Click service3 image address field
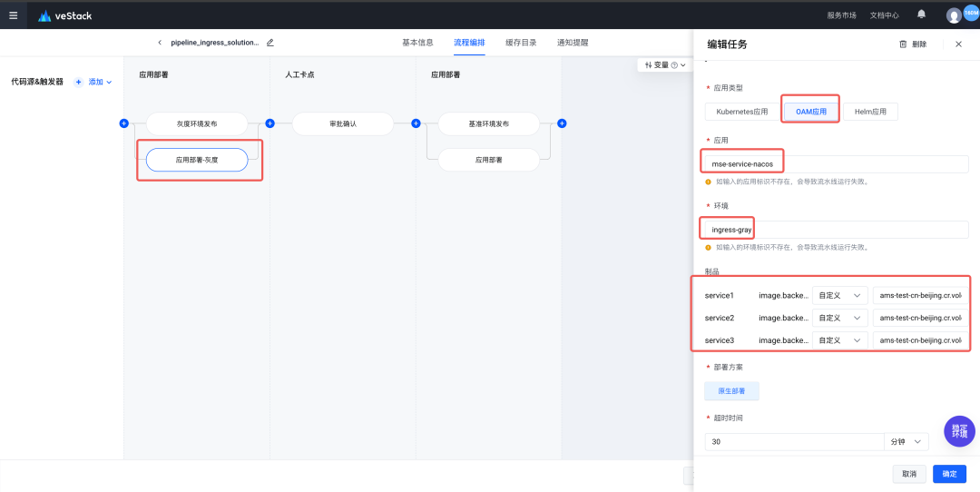980x492 pixels. (x=921, y=340)
